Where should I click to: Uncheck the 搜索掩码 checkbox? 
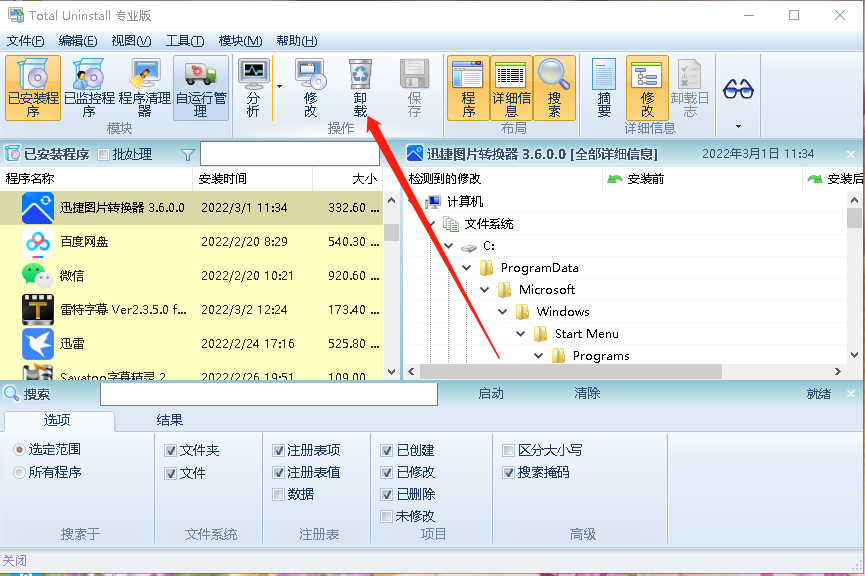point(509,472)
